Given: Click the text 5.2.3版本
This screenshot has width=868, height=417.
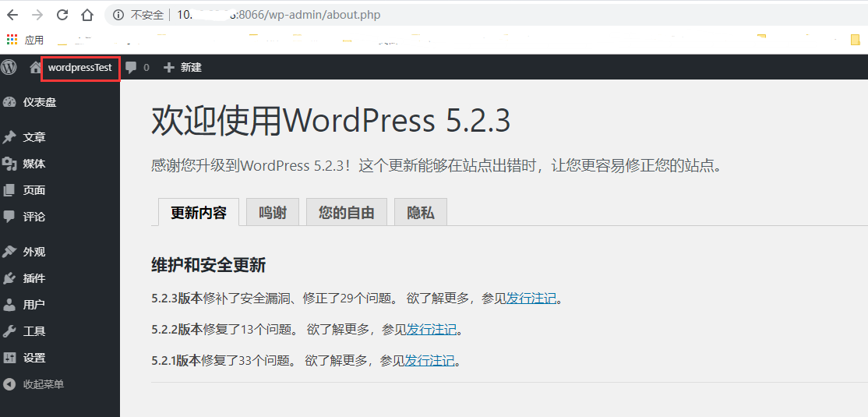Looking at the screenshot, I should (177, 299).
